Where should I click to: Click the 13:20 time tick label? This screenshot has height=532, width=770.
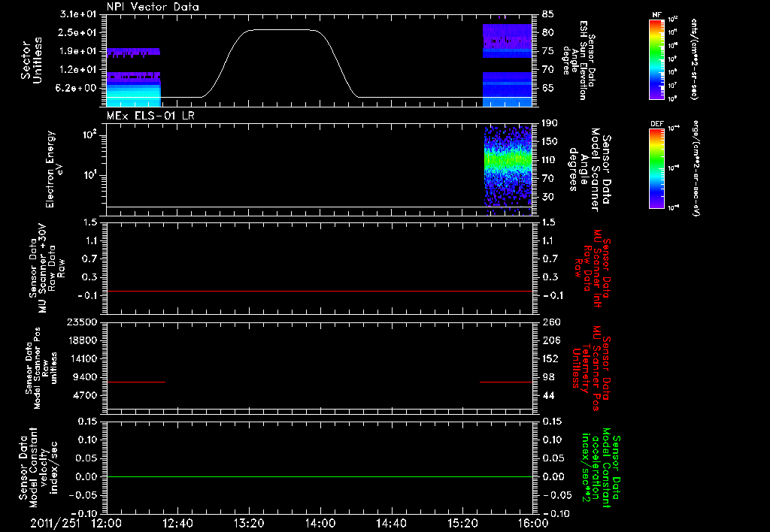point(249,523)
